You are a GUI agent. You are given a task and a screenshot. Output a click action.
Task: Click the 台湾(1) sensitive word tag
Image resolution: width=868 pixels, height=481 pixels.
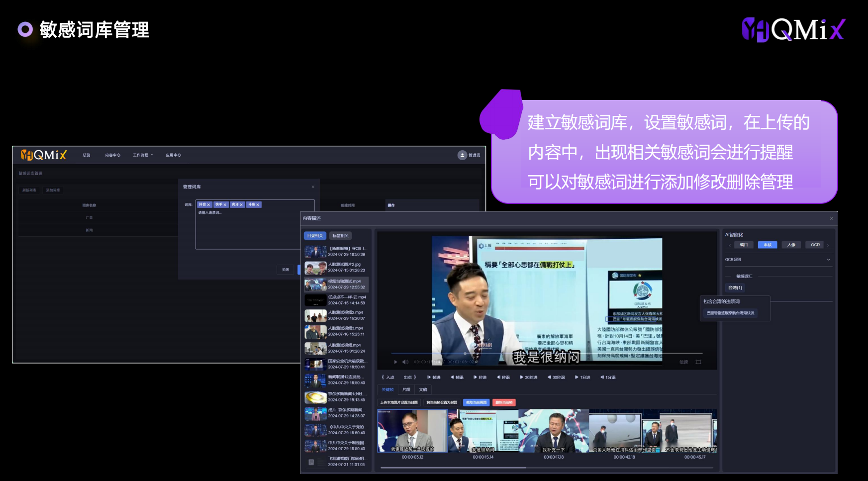(x=735, y=288)
